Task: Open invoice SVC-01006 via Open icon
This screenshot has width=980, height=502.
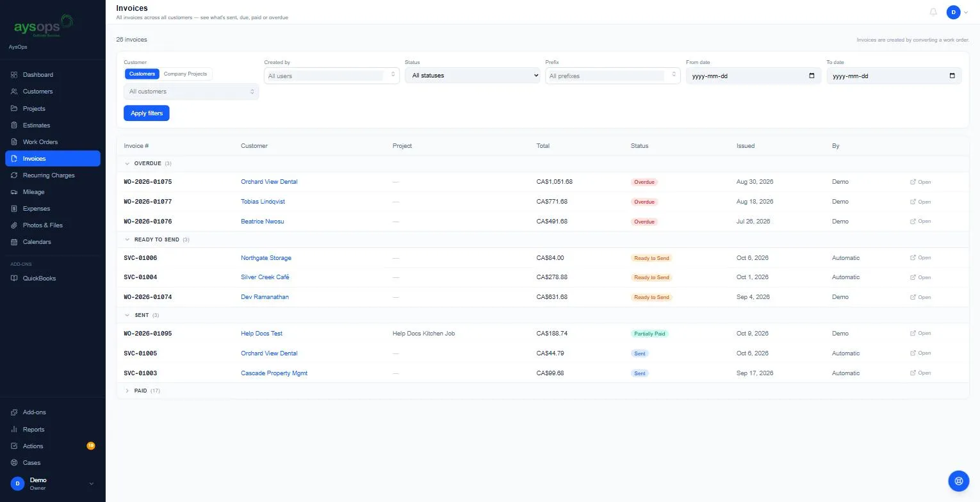Action: [920, 258]
